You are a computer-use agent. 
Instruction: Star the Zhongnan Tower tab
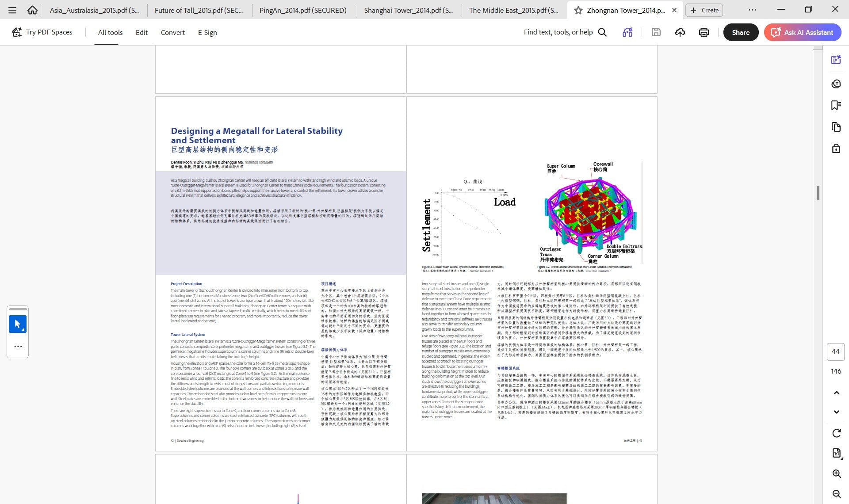tap(578, 10)
